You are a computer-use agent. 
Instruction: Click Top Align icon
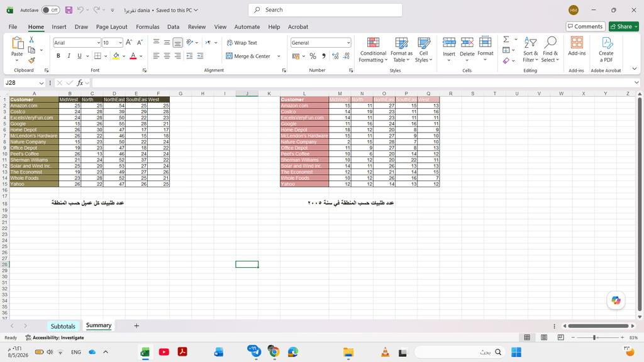coord(156,42)
